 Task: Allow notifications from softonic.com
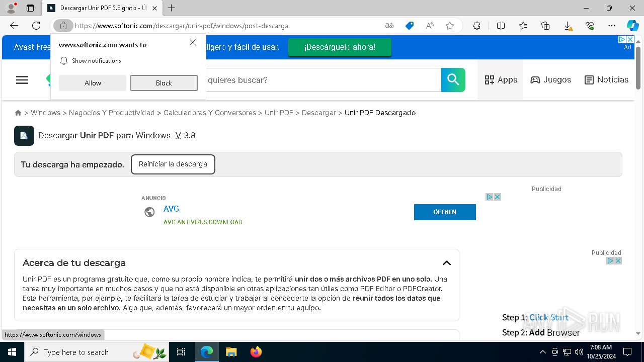[x=93, y=83]
